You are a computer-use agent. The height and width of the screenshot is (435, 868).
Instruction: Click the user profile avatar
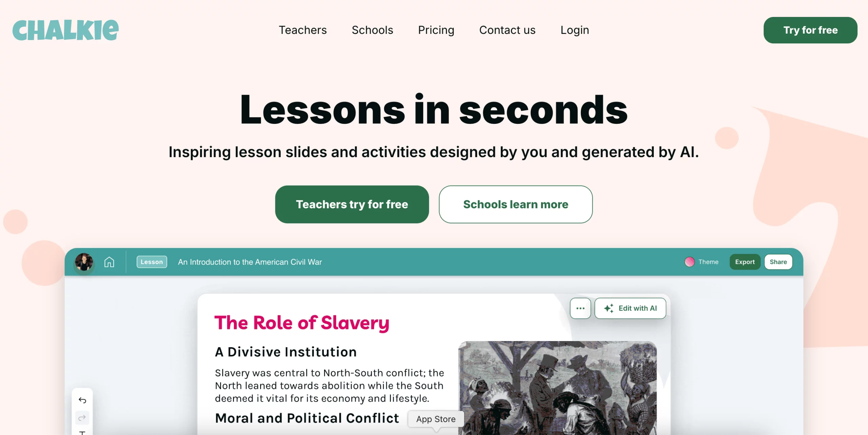84,262
